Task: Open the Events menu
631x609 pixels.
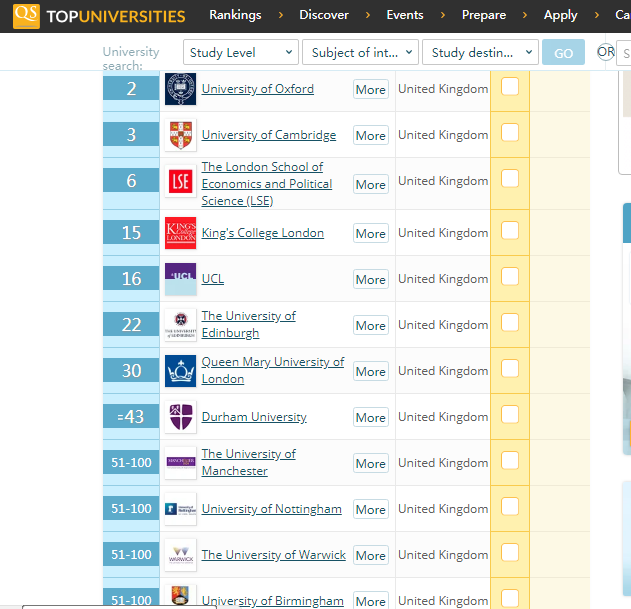Action: click(405, 15)
